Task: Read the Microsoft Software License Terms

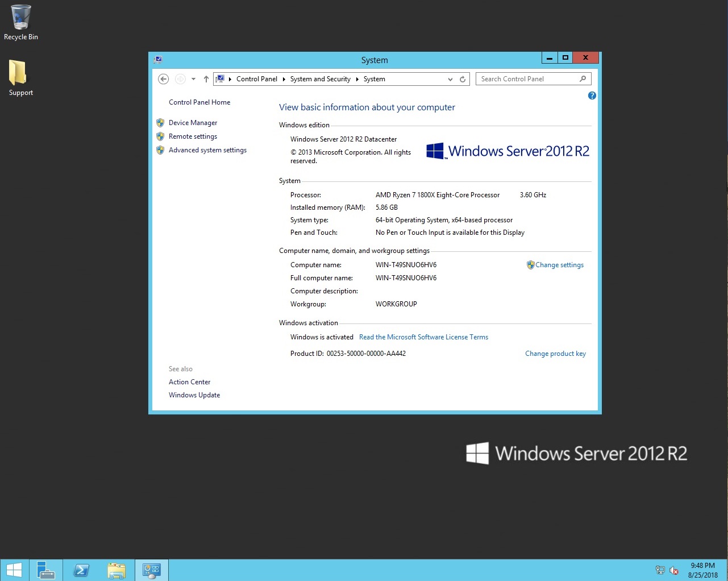Action: pyautogui.click(x=423, y=337)
